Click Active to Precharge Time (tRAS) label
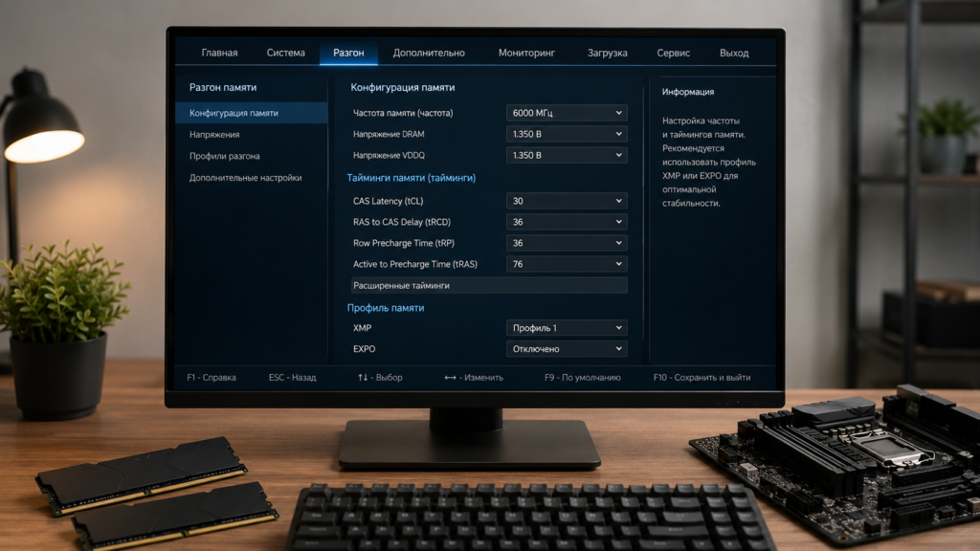The height and width of the screenshot is (551, 980). click(x=414, y=264)
